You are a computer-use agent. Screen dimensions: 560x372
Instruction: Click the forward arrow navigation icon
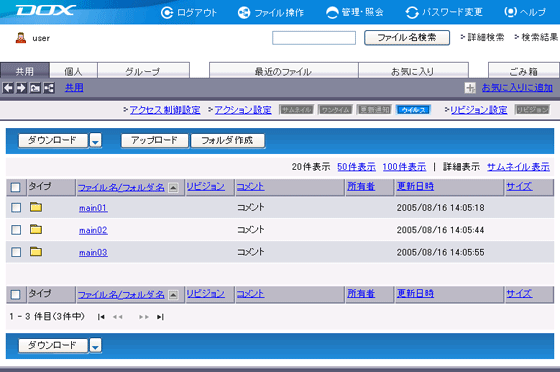click(x=21, y=88)
